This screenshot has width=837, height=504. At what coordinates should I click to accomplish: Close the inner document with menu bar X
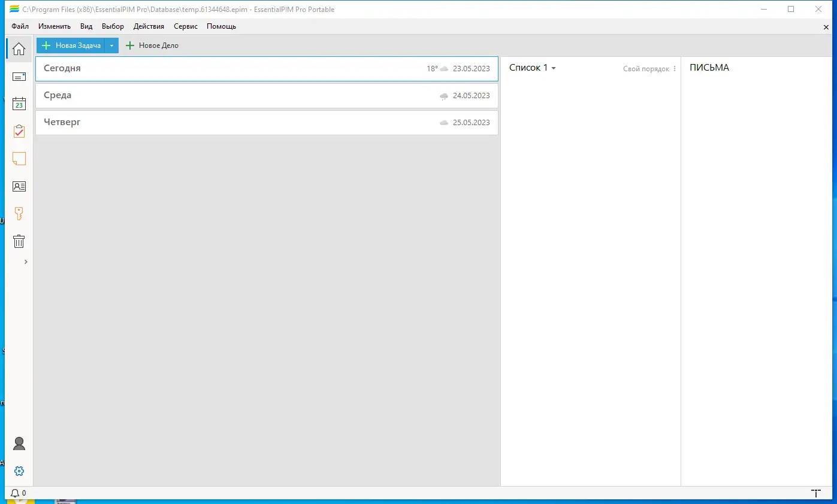[826, 27]
